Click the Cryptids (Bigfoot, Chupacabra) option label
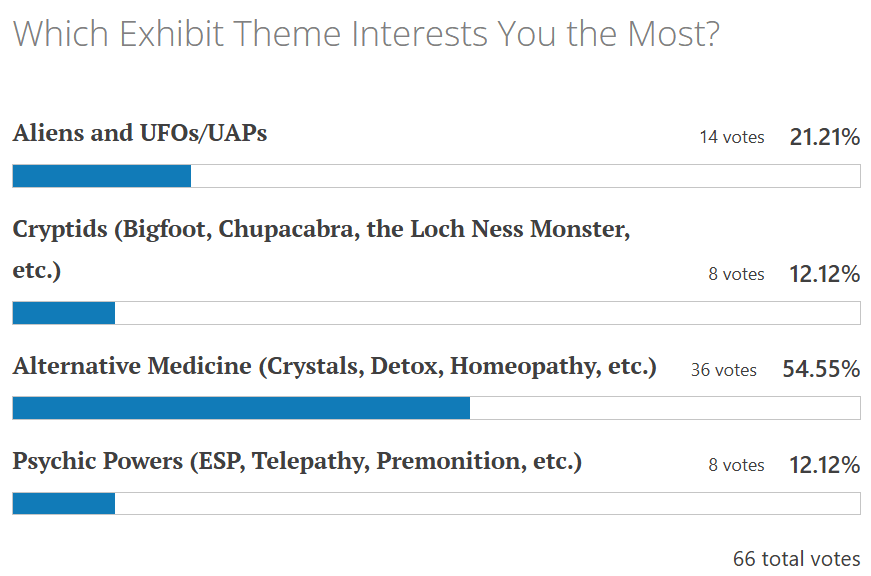This screenshot has width=871, height=576. [321, 230]
